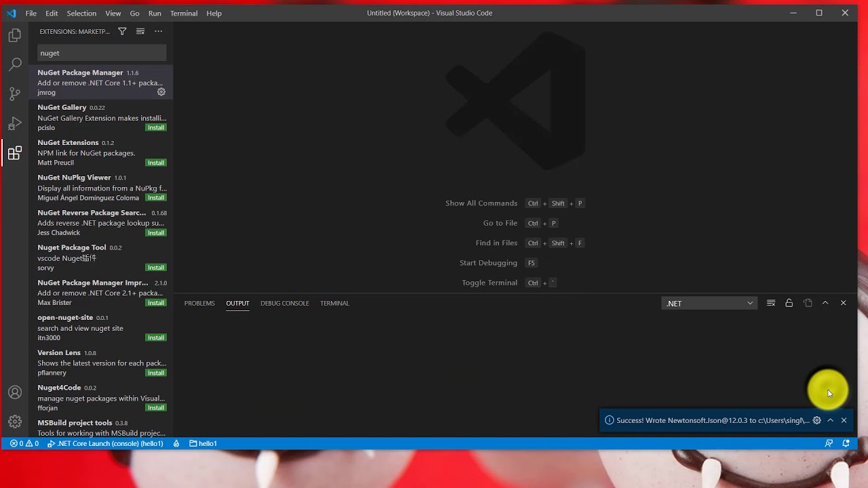Install the NuGet Extensions extension
Viewport: 868px width, 488px height.
click(x=156, y=163)
